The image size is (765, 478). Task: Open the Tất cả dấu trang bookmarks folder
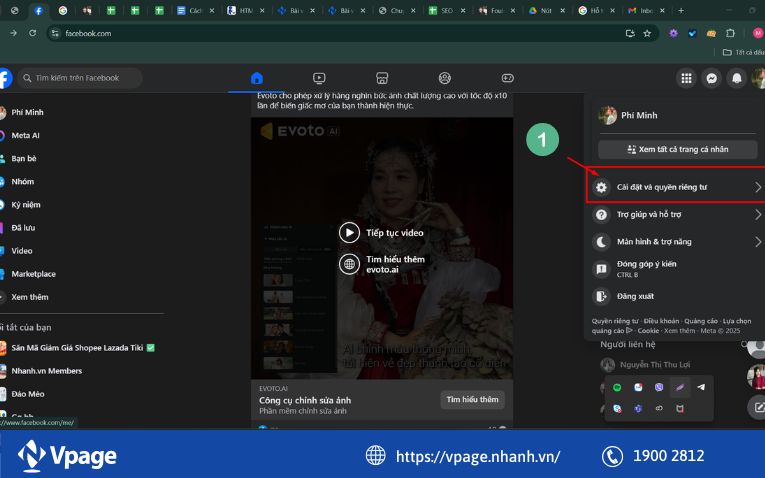(743, 52)
